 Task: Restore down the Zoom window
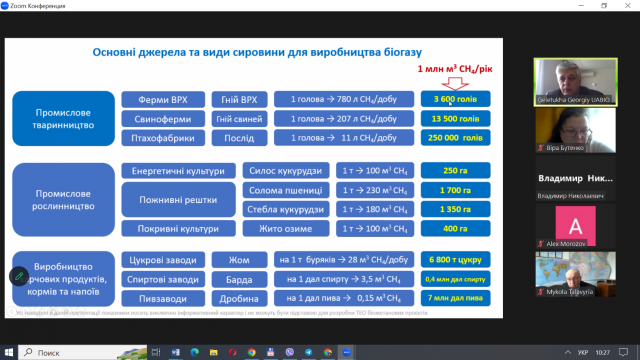point(604,5)
